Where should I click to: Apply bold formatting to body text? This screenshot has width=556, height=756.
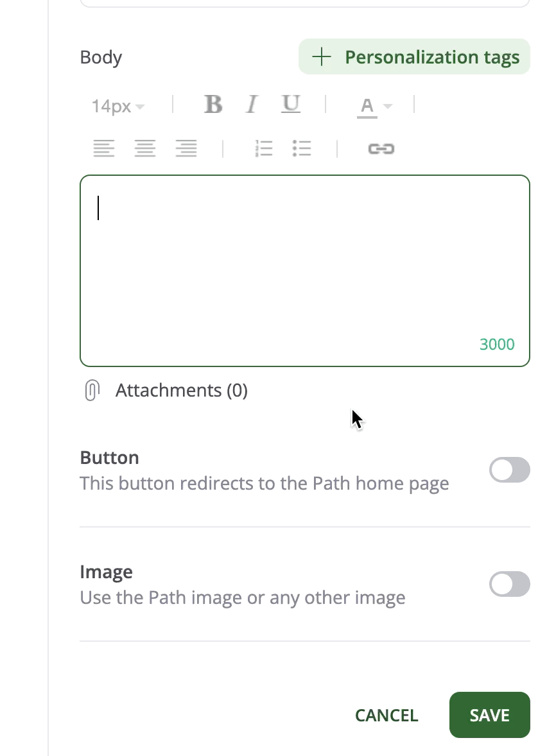(x=213, y=105)
